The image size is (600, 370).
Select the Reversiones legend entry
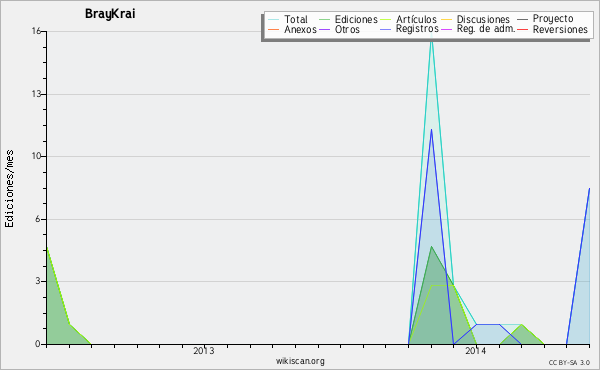pos(560,29)
